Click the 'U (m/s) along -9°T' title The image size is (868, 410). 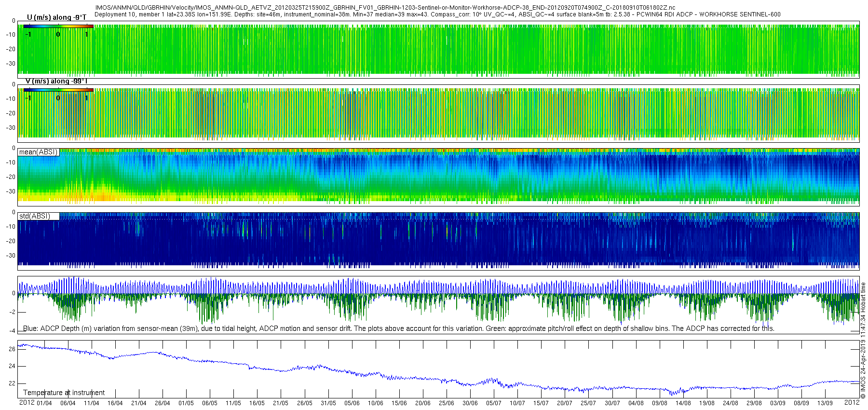(x=56, y=18)
